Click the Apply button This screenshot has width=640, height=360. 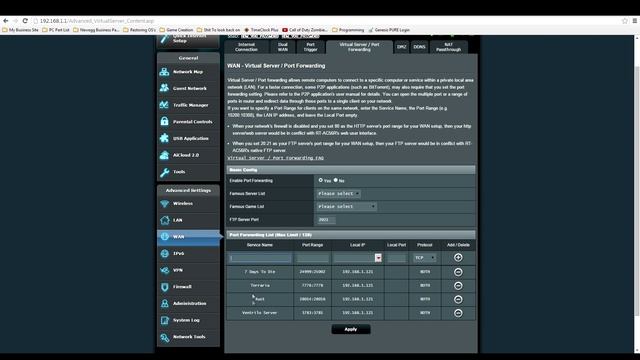351,329
